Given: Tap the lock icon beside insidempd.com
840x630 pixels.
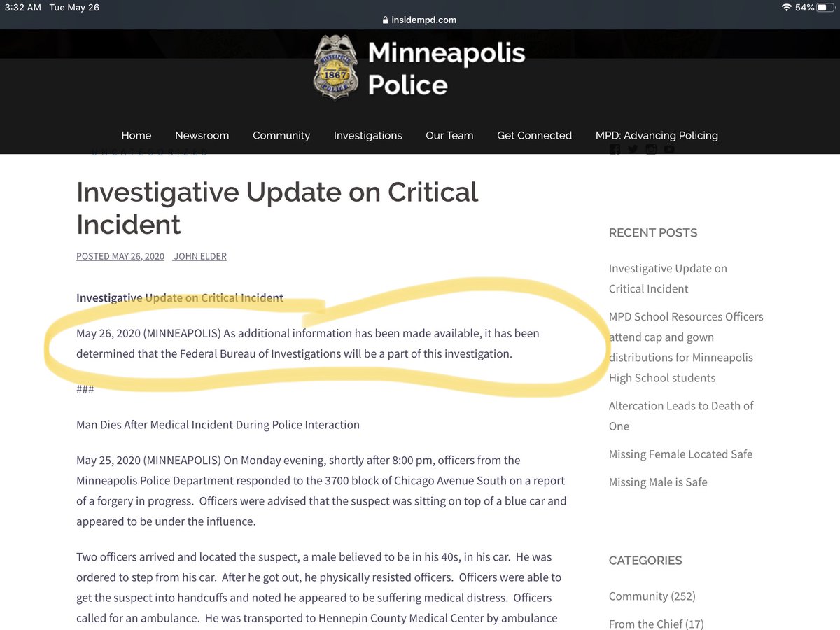Looking at the screenshot, I should [x=386, y=20].
